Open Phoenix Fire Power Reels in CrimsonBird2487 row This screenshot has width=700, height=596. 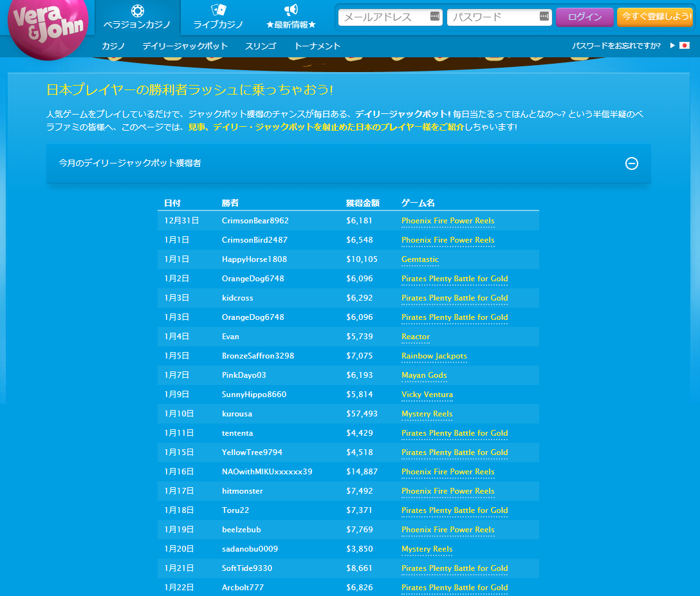pyautogui.click(x=448, y=239)
